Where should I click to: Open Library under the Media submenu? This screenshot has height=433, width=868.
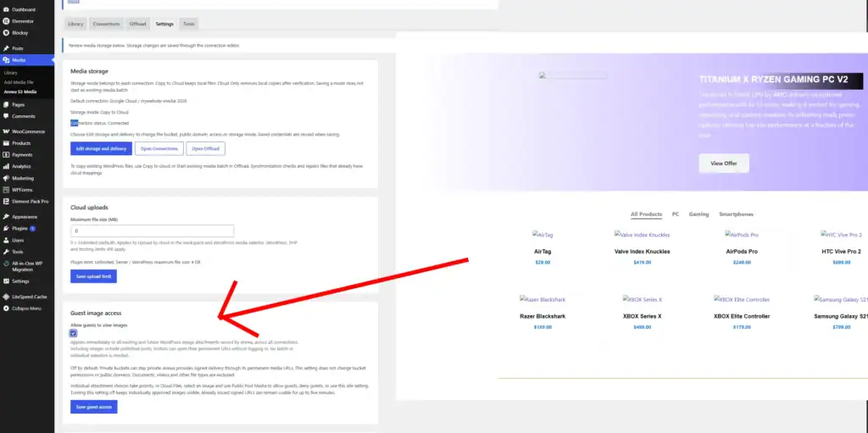10,73
